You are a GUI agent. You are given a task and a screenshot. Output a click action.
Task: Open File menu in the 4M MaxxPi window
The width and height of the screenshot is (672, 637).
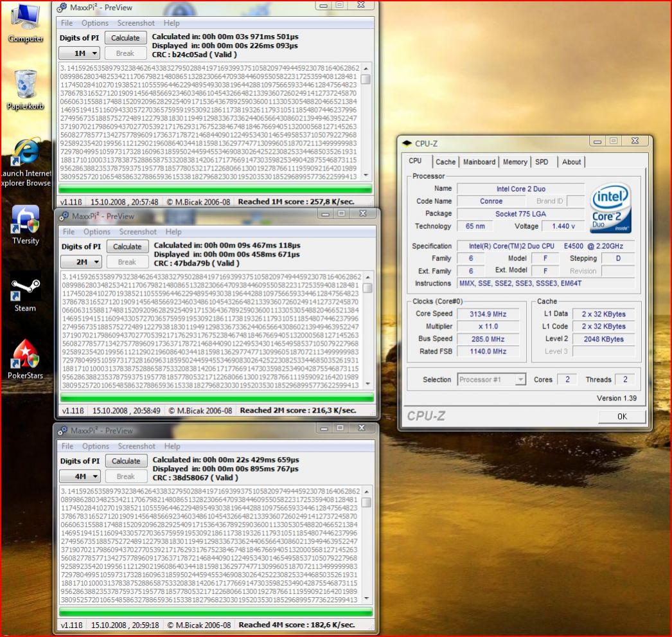[x=67, y=446]
